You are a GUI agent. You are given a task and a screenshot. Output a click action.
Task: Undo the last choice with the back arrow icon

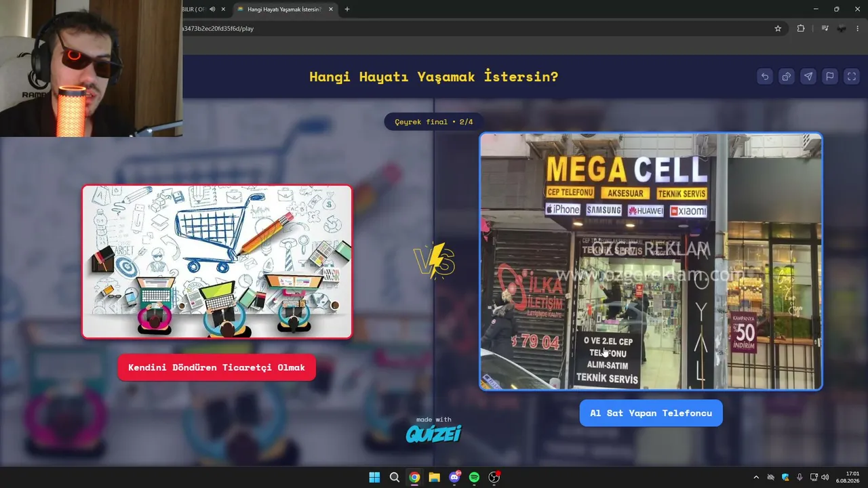coord(765,77)
